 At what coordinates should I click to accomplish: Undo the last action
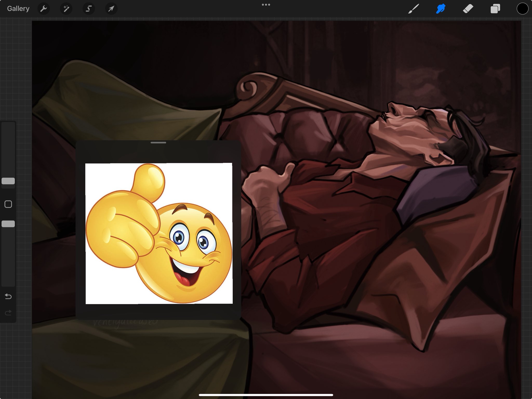coord(8,296)
